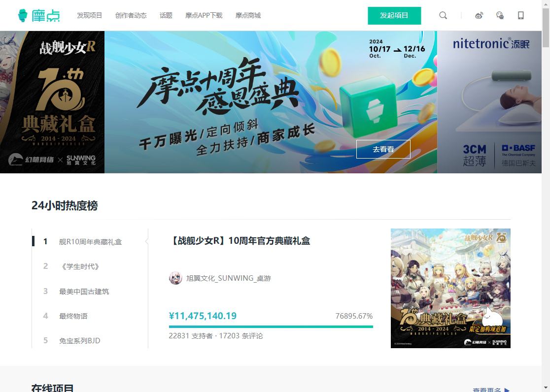The width and height of the screenshot is (550, 392).
Task: Open the Weibo icon in header
Action: tap(479, 15)
